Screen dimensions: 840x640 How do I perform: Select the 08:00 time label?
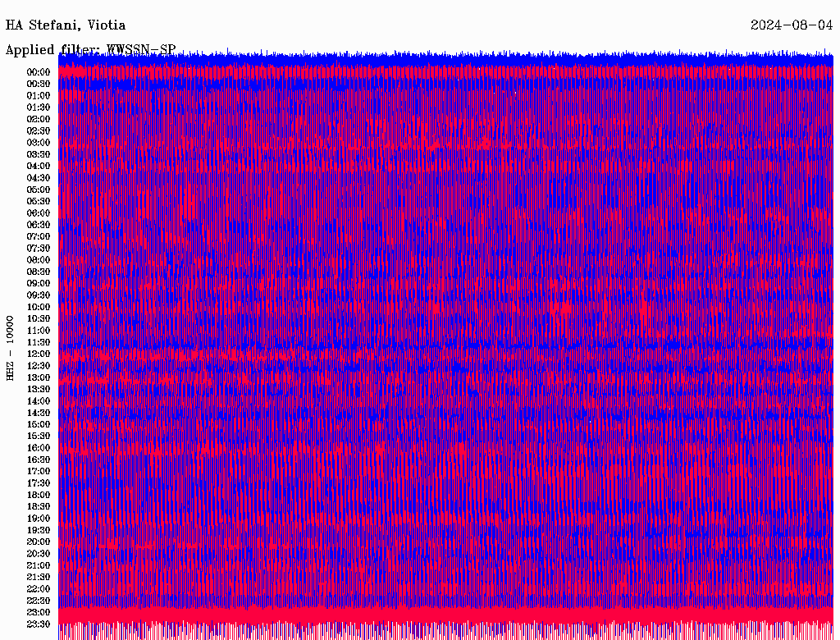(x=39, y=260)
